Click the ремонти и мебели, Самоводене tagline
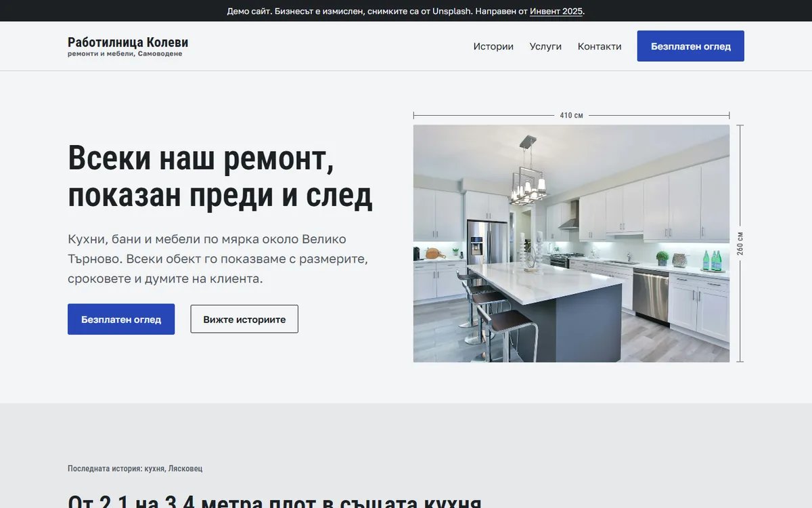 coord(125,54)
